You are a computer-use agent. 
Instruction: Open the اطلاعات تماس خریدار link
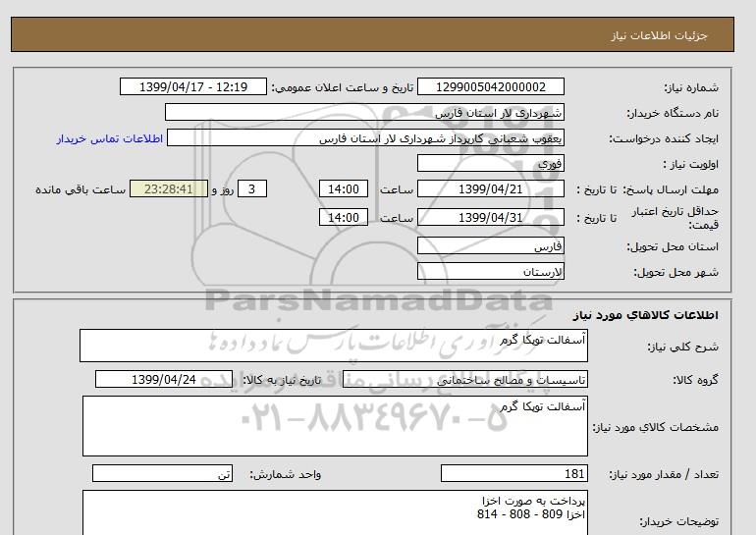pos(109,138)
